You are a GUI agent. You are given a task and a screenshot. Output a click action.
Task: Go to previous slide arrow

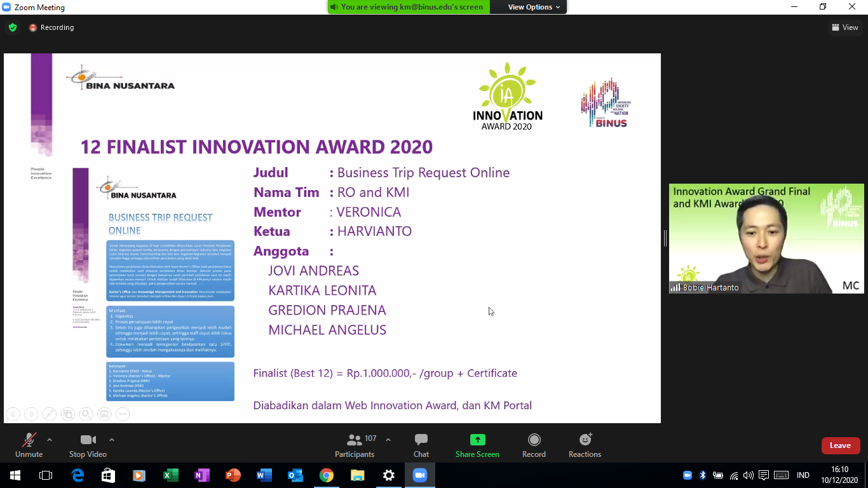click(13, 414)
